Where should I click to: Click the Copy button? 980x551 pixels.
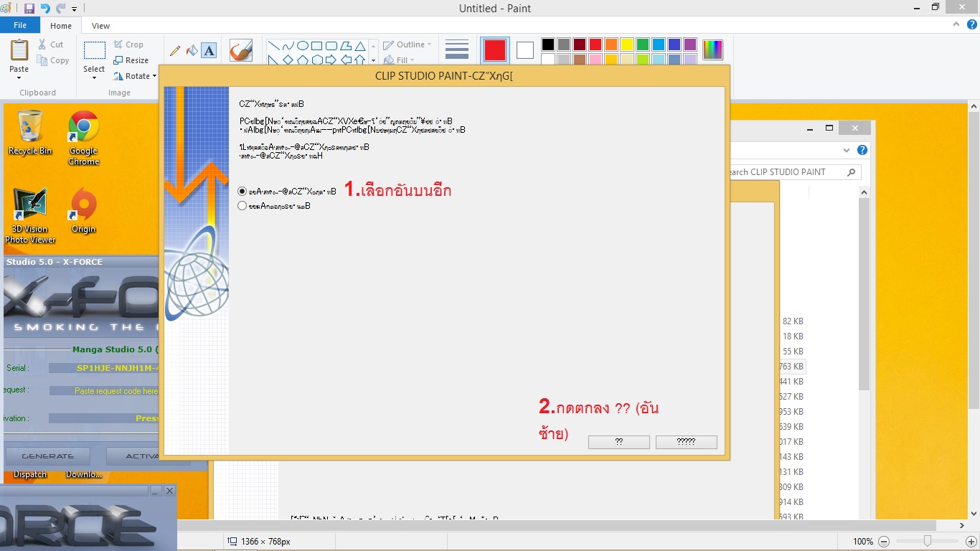(x=54, y=60)
